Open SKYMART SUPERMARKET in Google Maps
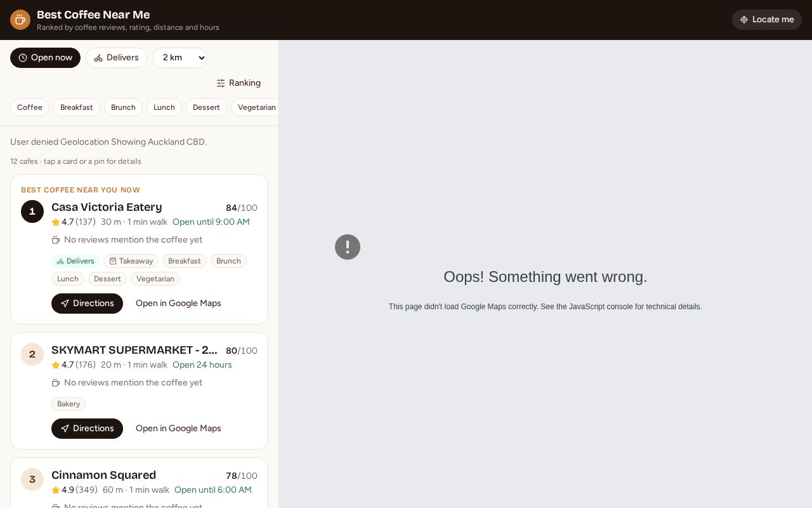812x508 pixels. coord(178,429)
